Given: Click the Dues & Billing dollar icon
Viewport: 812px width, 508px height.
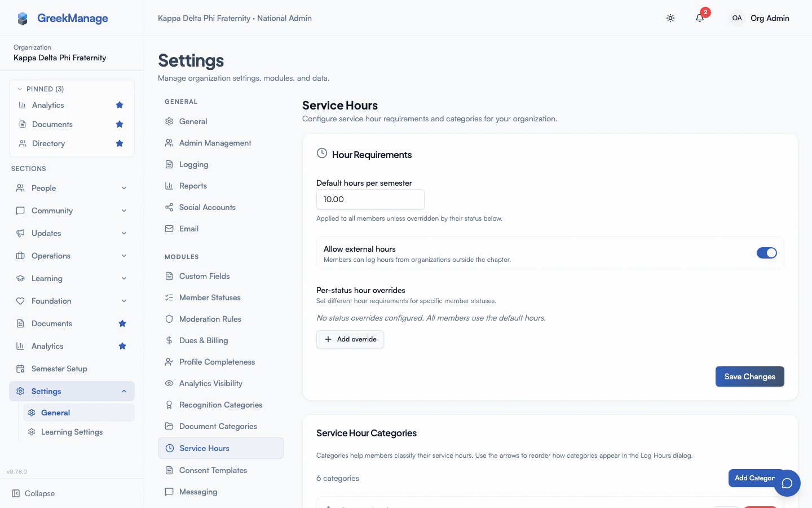Looking at the screenshot, I should pyautogui.click(x=169, y=340).
